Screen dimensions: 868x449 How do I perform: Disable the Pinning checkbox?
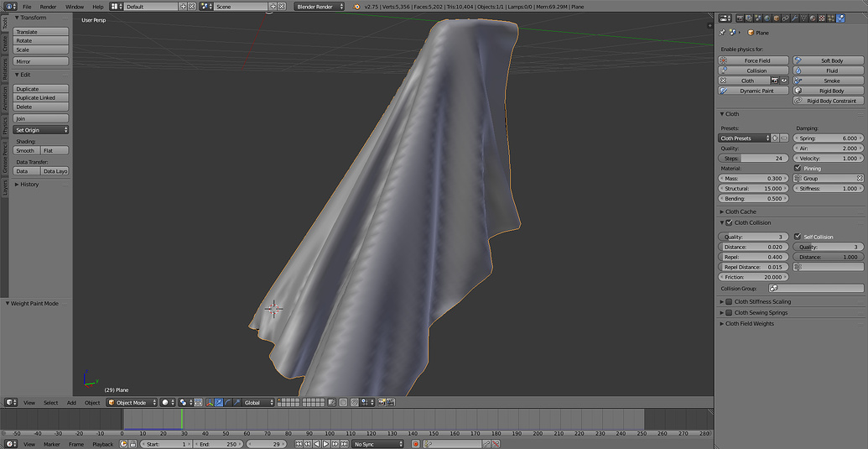point(798,168)
